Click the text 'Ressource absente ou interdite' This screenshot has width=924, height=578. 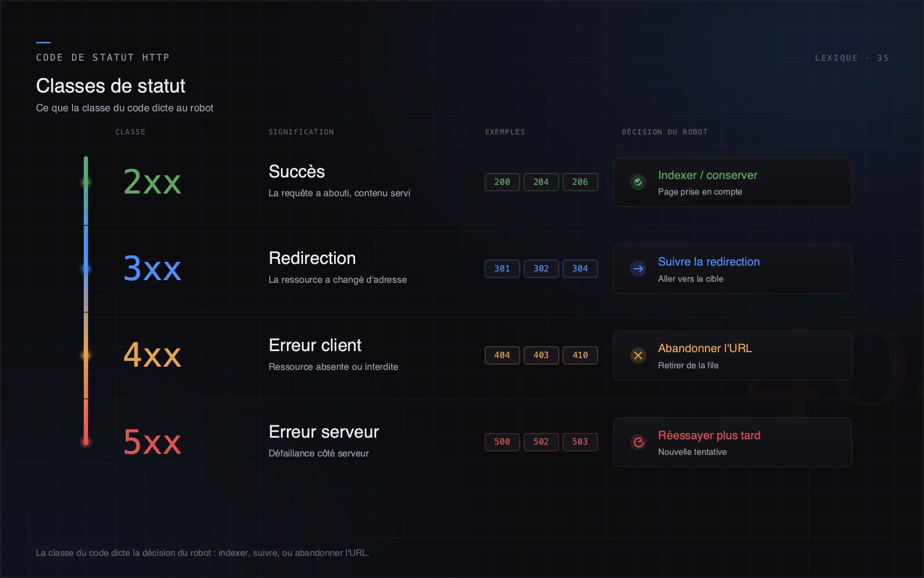tap(334, 367)
